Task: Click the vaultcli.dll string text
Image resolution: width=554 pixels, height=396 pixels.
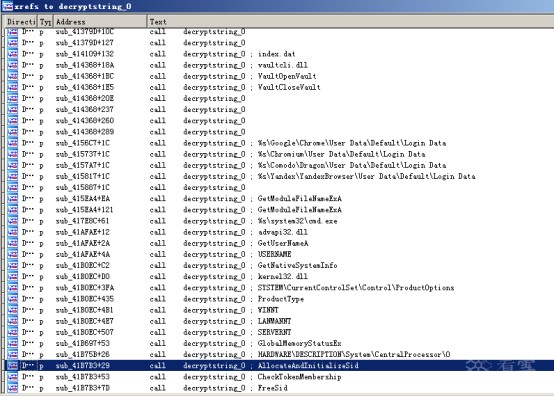Action: tap(283, 65)
